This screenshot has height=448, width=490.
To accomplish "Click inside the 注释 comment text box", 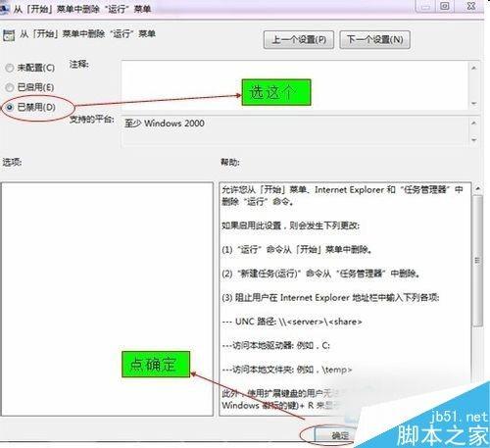I will pos(295,85).
